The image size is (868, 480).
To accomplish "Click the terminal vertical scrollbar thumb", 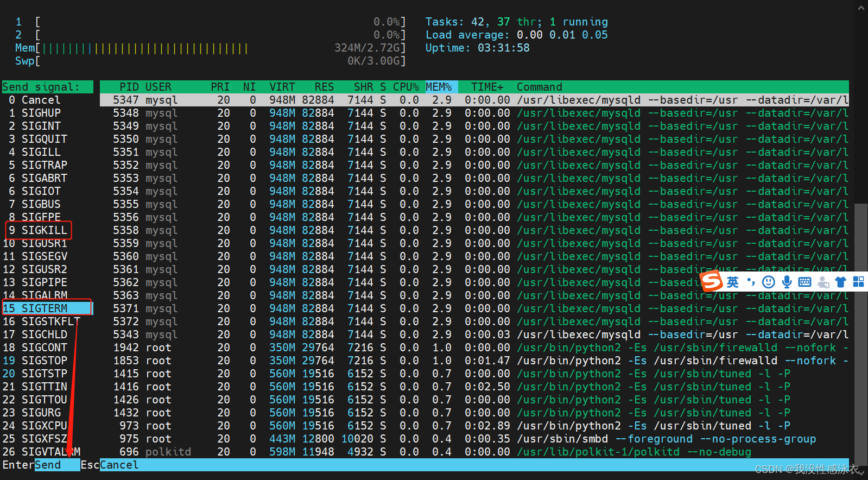I will click(x=861, y=335).
